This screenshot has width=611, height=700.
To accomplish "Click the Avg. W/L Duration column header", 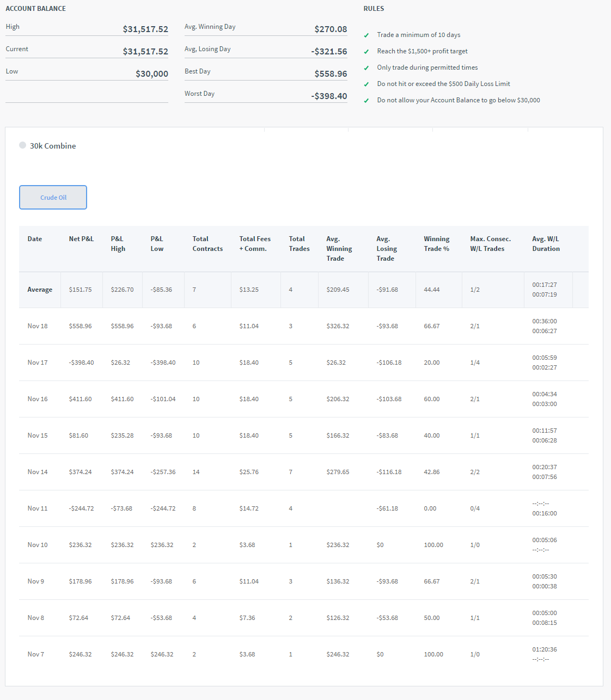I will point(546,244).
